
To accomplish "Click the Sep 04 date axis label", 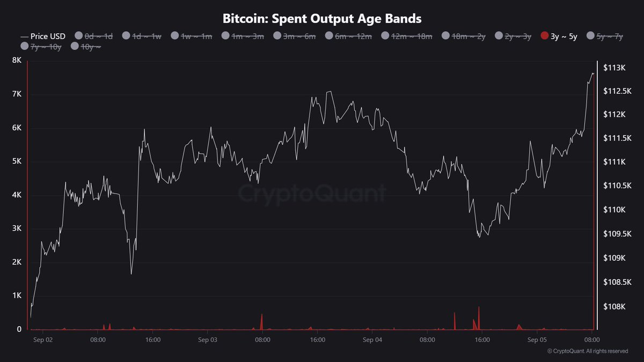I will (372, 339).
